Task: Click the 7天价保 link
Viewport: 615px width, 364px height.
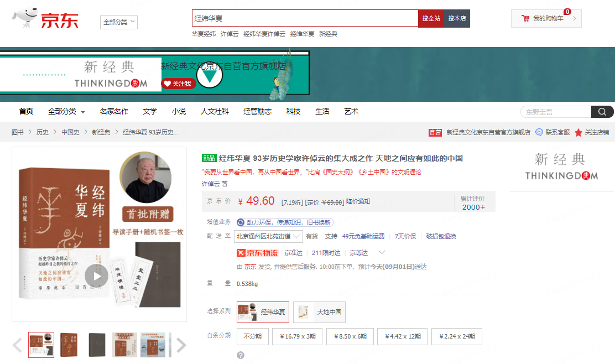Action: [405, 236]
